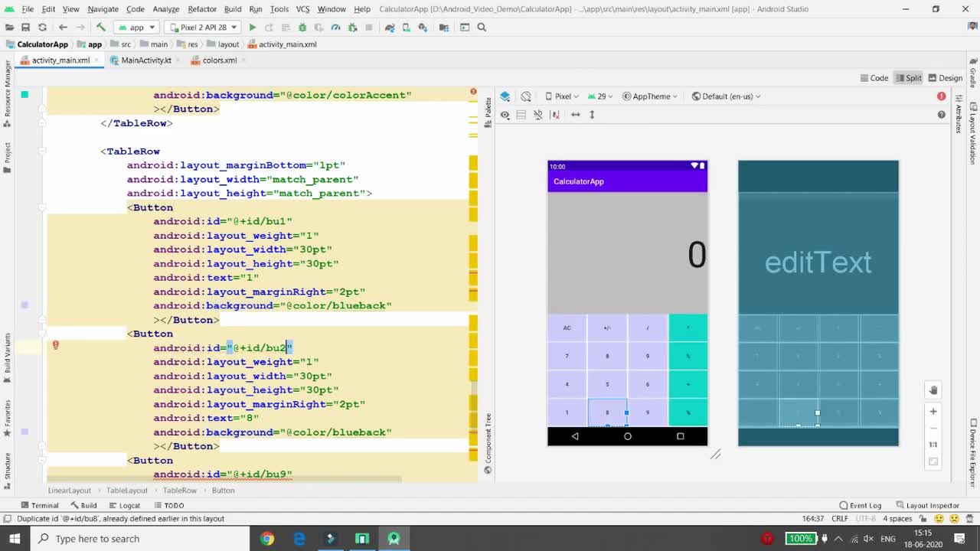Start debugging with the green bug icon
The image size is (980, 551).
(302, 28)
